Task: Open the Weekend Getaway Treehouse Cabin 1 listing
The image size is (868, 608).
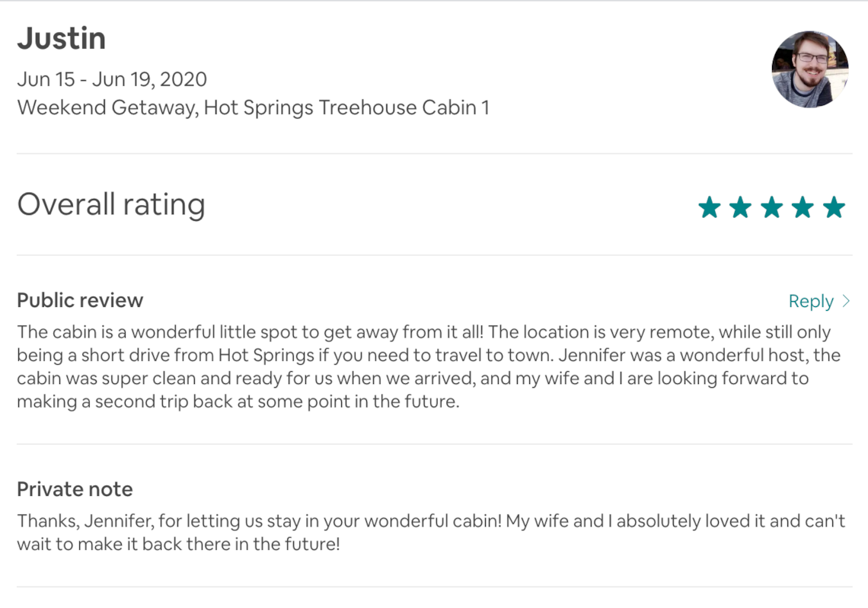Action: [253, 107]
